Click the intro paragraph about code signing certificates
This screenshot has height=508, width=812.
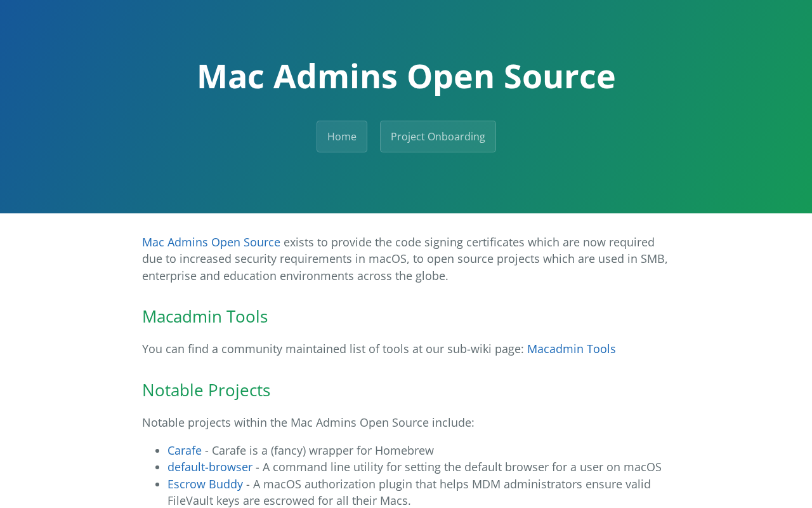(405, 259)
